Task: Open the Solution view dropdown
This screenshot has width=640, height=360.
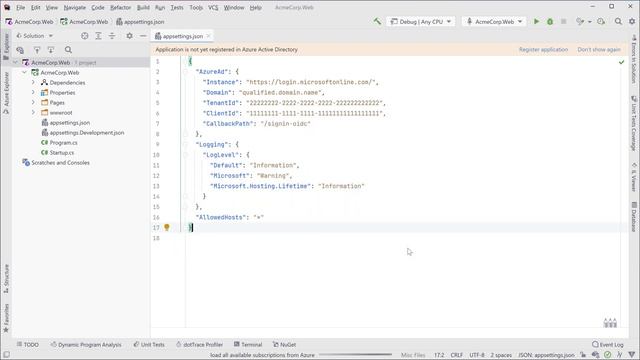Action: pos(34,36)
